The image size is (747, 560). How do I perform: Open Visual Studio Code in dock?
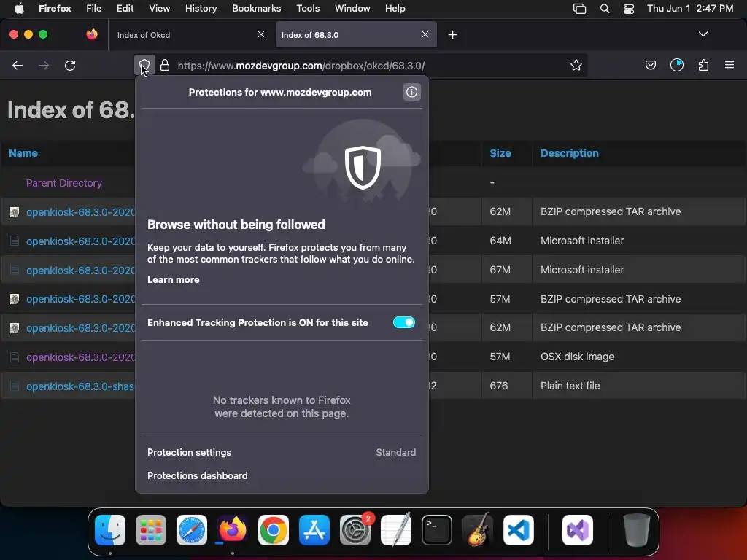[x=519, y=530]
